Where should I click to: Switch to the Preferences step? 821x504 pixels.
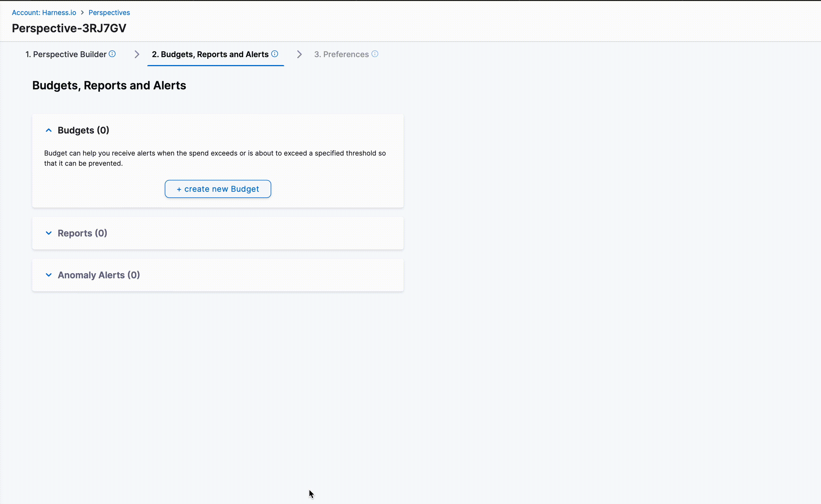[341, 54]
